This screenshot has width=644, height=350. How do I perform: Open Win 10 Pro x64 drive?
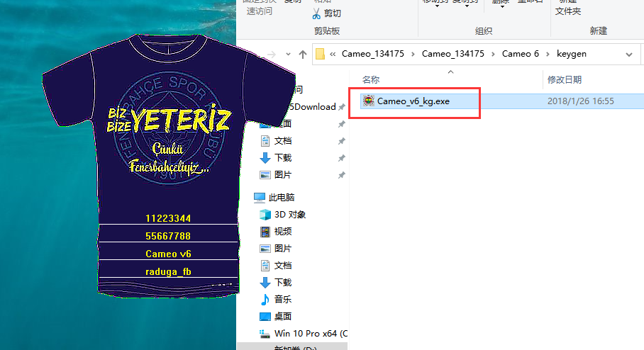[x=311, y=333]
